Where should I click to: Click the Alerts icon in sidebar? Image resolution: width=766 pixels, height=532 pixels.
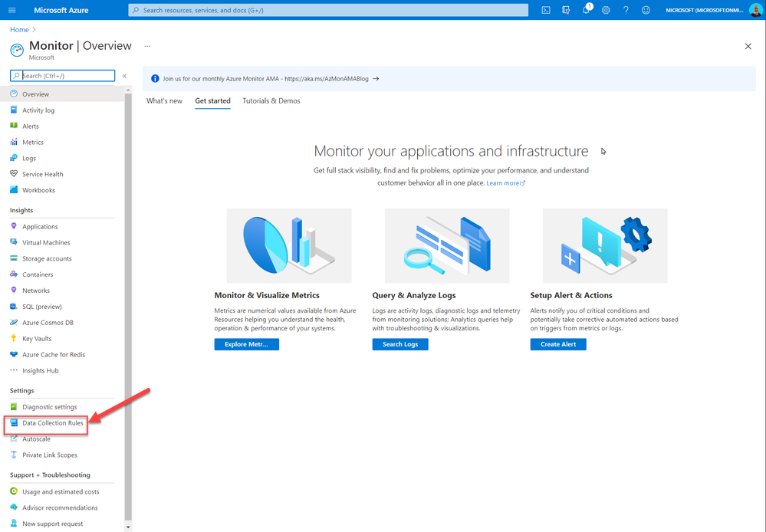(14, 126)
